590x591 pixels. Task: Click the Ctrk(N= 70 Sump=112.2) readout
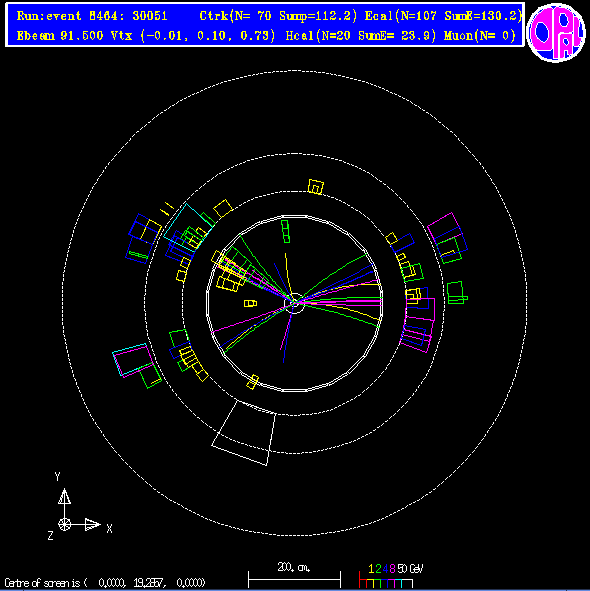point(278,16)
